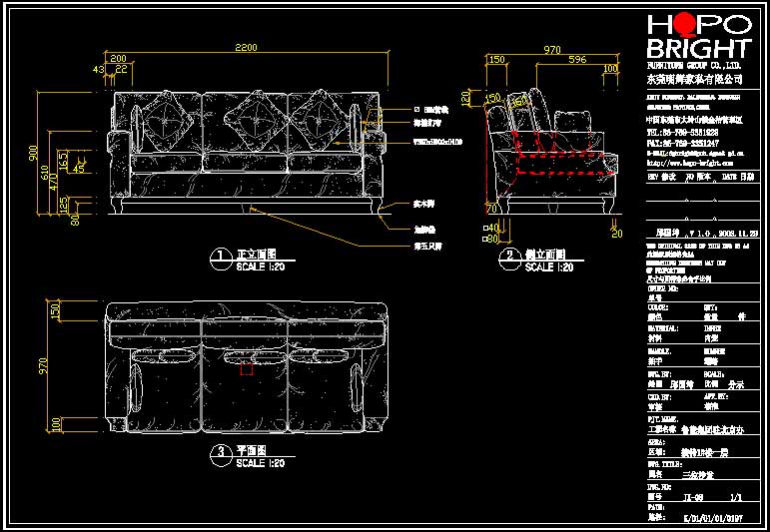
Task: Click the 20 dimension at the side elevation's right
Action: click(x=617, y=234)
